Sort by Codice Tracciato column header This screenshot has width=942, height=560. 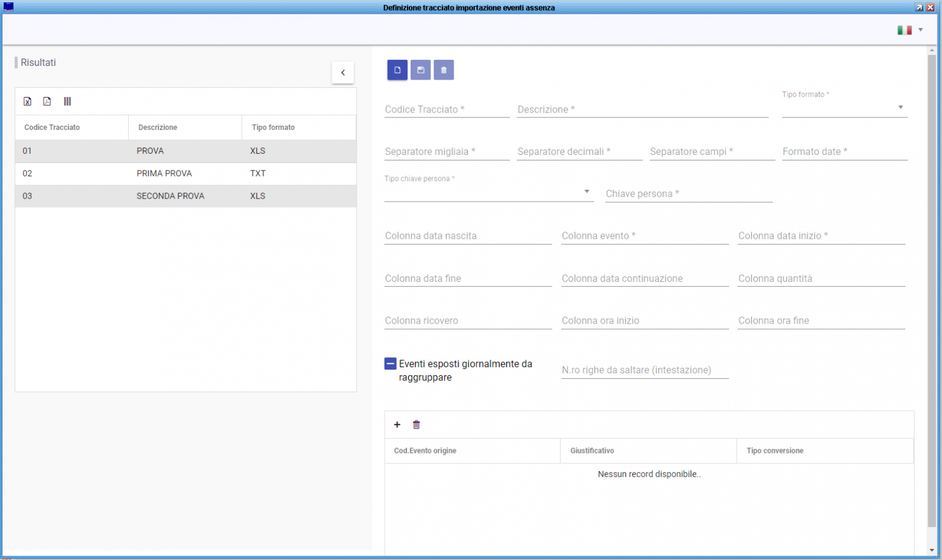tap(52, 128)
